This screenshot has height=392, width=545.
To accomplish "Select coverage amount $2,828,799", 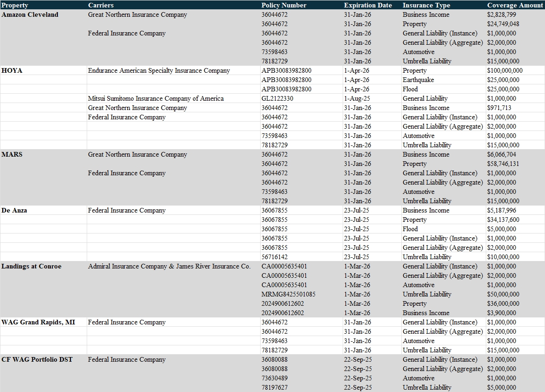I will click(502, 14).
